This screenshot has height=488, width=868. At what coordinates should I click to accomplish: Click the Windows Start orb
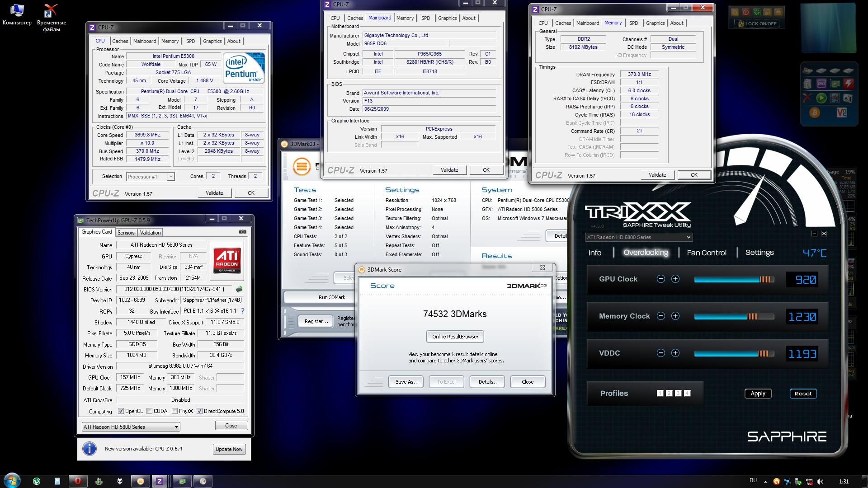(12, 480)
